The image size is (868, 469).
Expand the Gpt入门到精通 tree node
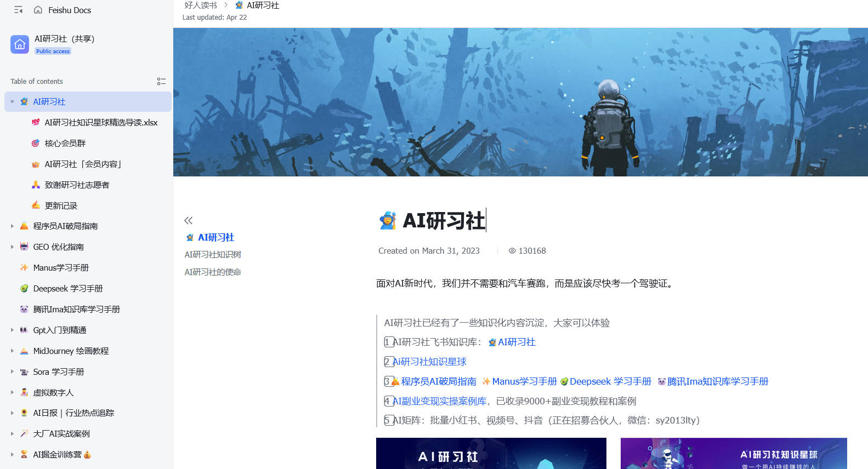pos(12,330)
